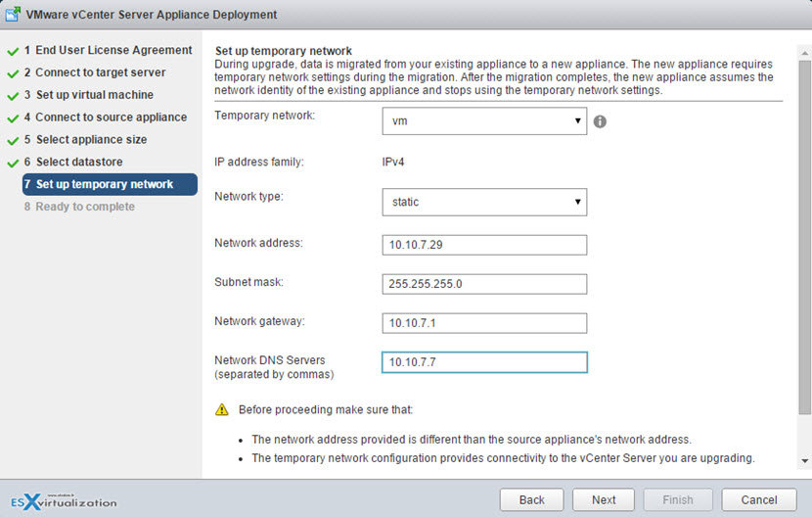Screen dimensions: 812x517
Task: Click the Back button
Action: click(x=531, y=500)
